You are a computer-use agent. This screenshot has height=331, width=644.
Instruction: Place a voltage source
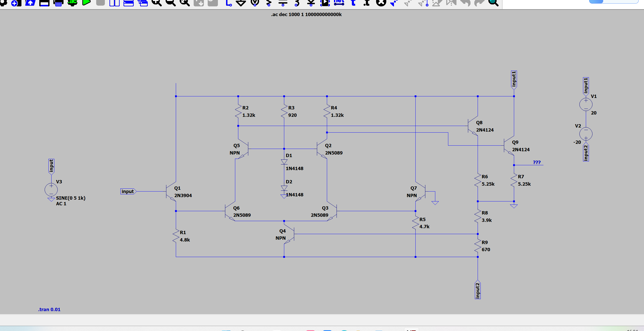click(x=255, y=3)
